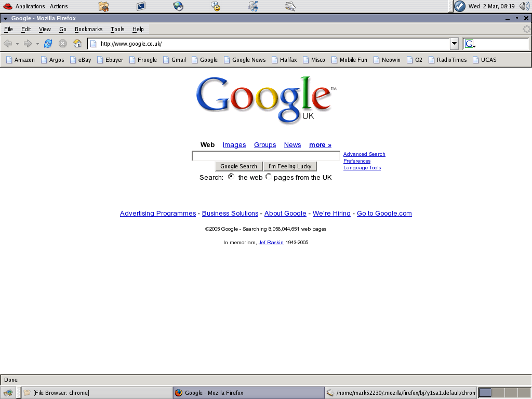The image size is (532, 399).
Task: Select 'pages from the UK' search option
Action: (x=269, y=176)
